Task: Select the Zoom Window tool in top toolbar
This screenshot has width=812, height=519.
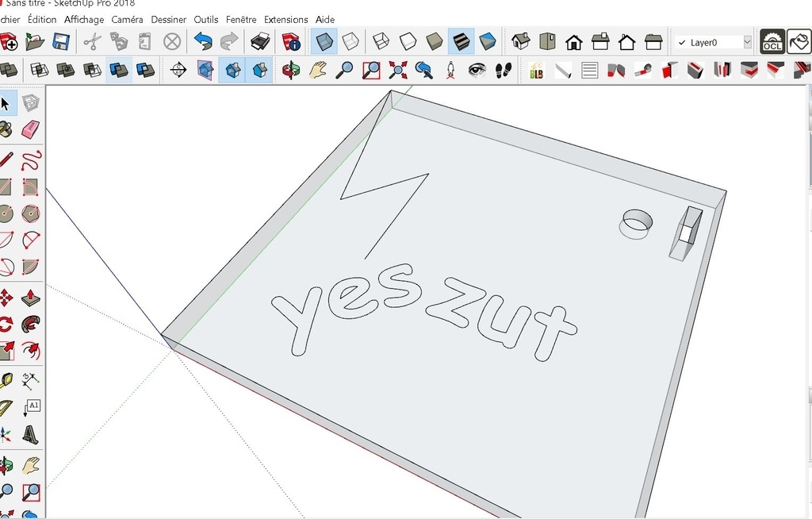Action: (371, 70)
